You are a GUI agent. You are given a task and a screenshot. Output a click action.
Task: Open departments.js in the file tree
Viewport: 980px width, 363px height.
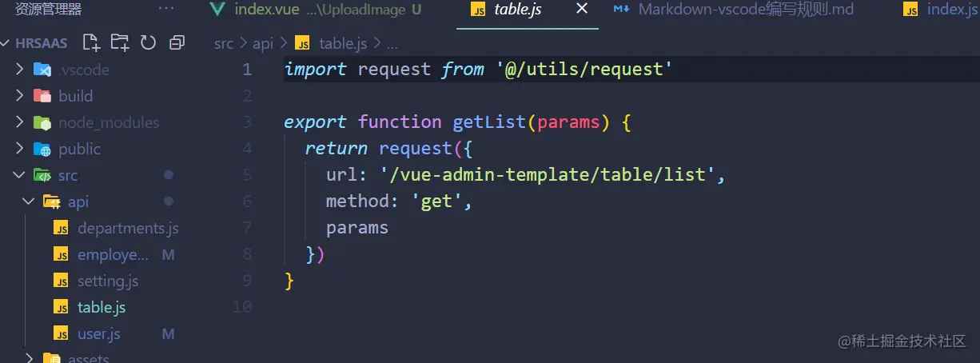point(127,228)
